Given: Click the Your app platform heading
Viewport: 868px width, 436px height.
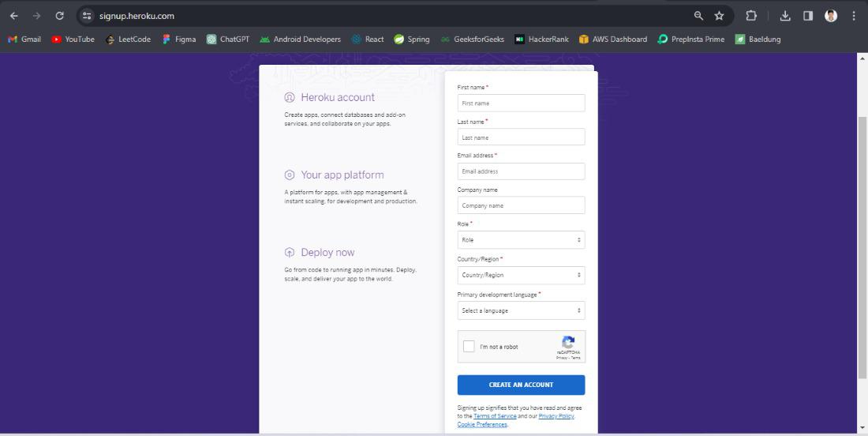Looking at the screenshot, I should tap(342, 175).
